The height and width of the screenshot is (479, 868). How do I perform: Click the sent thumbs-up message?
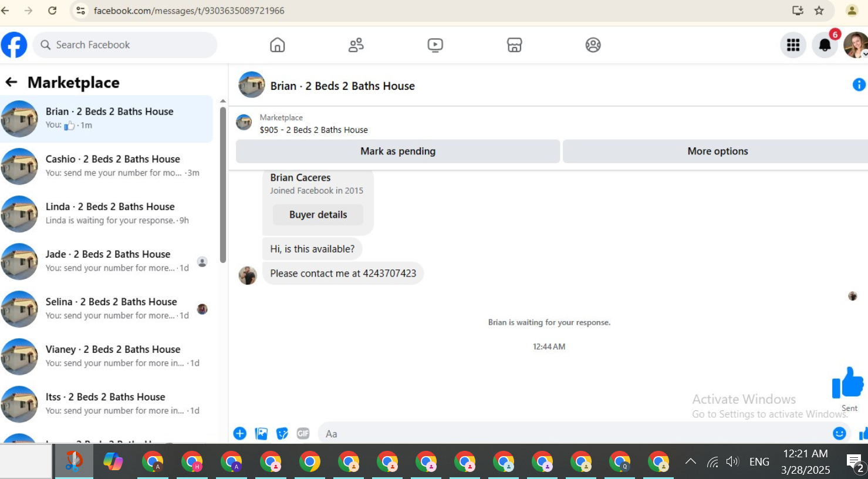point(847,383)
